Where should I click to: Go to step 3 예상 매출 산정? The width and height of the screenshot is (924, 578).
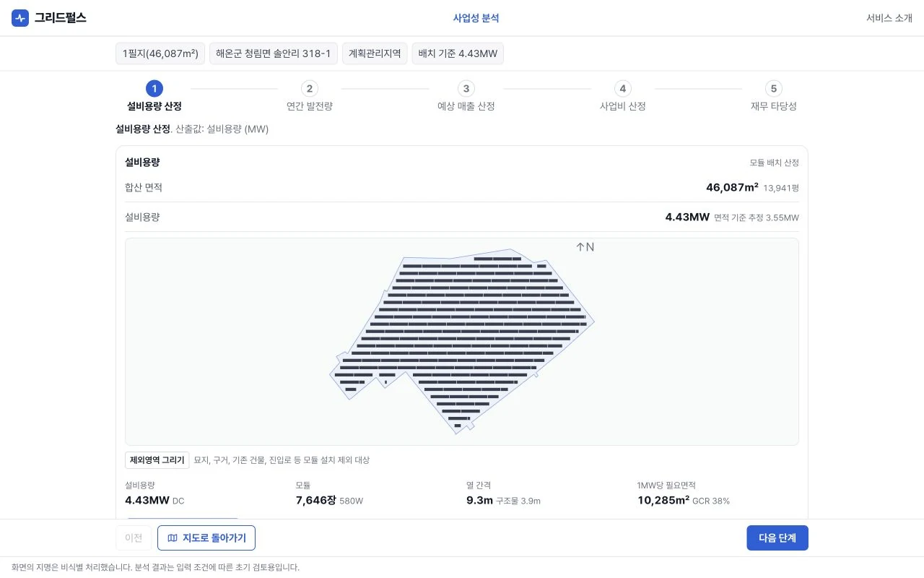[x=466, y=96]
